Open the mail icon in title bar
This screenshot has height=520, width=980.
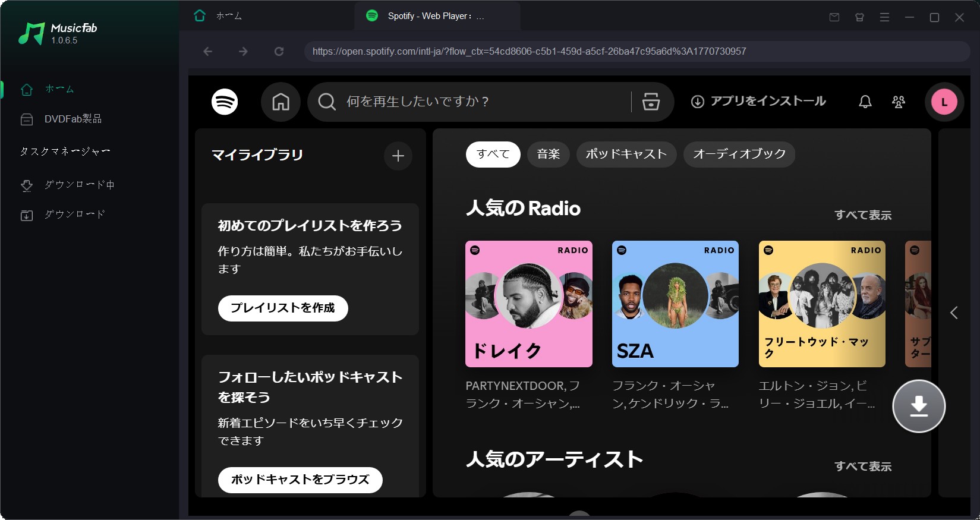pos(834,17)
